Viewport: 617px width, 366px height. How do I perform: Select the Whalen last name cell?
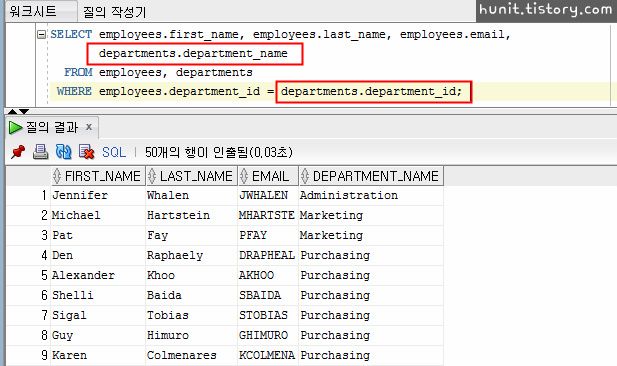[x=192, y=195]
